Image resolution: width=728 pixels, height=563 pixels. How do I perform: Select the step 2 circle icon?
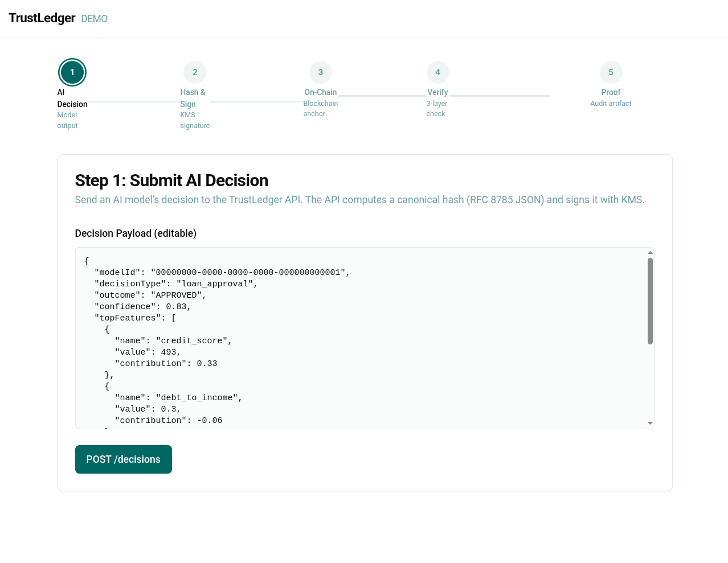tap(195, 72)
